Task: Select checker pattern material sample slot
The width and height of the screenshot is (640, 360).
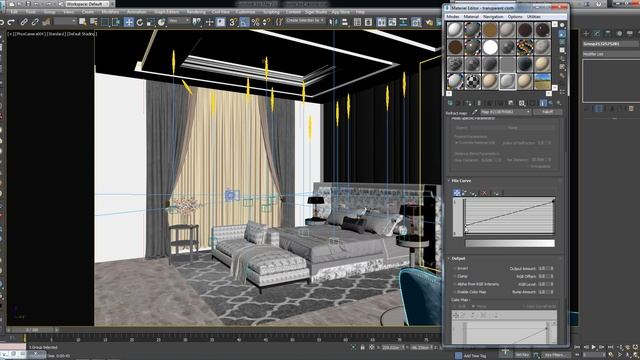Action: (473, 82)
